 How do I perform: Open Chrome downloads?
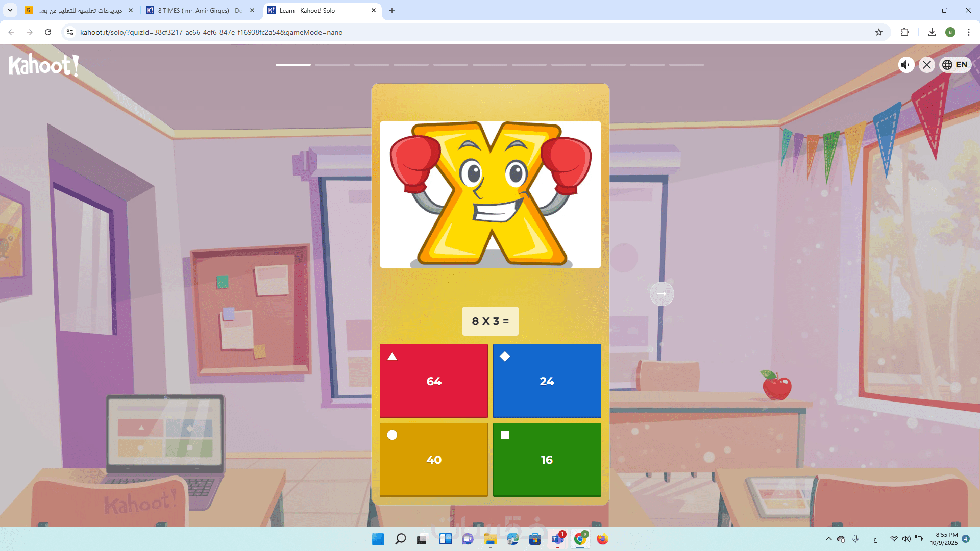click(x=932, y=32)
